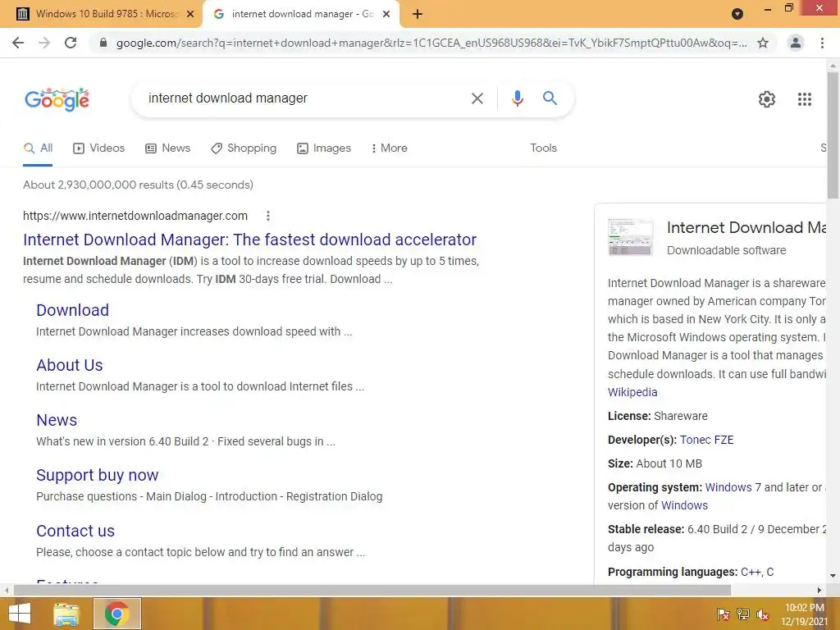Click the browser forward arrow
840x630 pixels.
click(x=44, y=43)
